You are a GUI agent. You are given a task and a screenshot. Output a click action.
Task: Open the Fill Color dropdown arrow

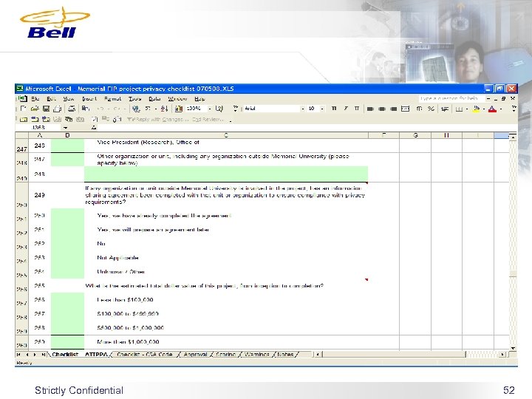484,109
